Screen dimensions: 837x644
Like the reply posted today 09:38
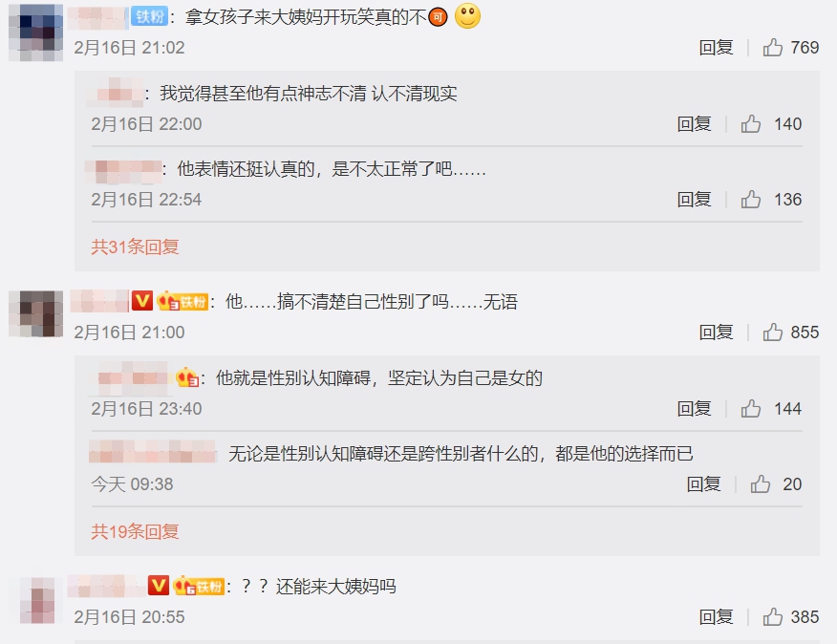761,483
